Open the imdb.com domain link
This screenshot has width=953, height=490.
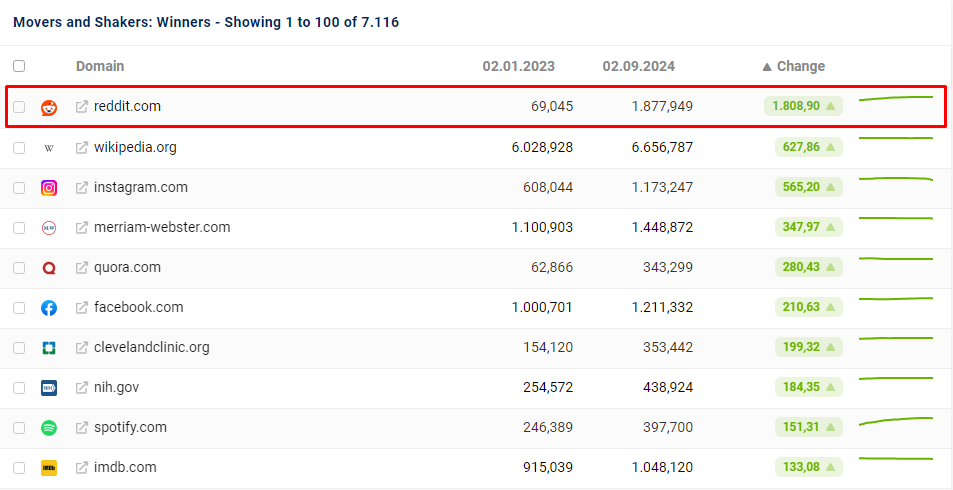point(125,468)
